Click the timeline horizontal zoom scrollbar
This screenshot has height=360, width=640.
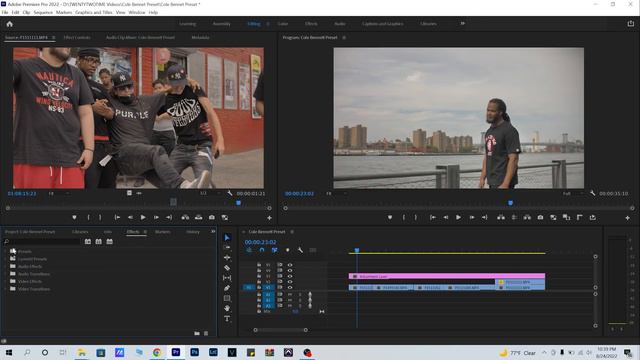click(x=280, y=330)
